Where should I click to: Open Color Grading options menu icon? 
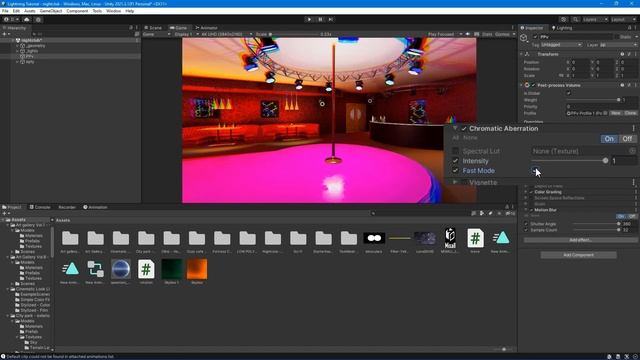[x=636, y=192]
